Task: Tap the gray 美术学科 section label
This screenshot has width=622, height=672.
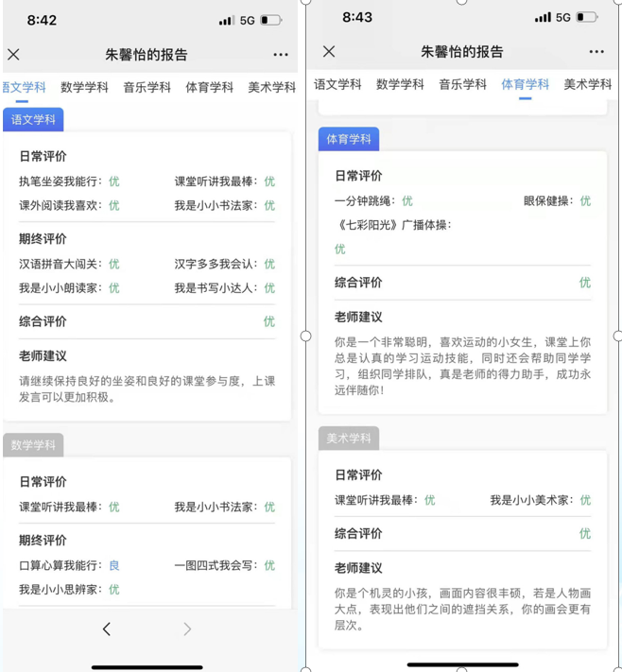Action: (x=349, y=438)
